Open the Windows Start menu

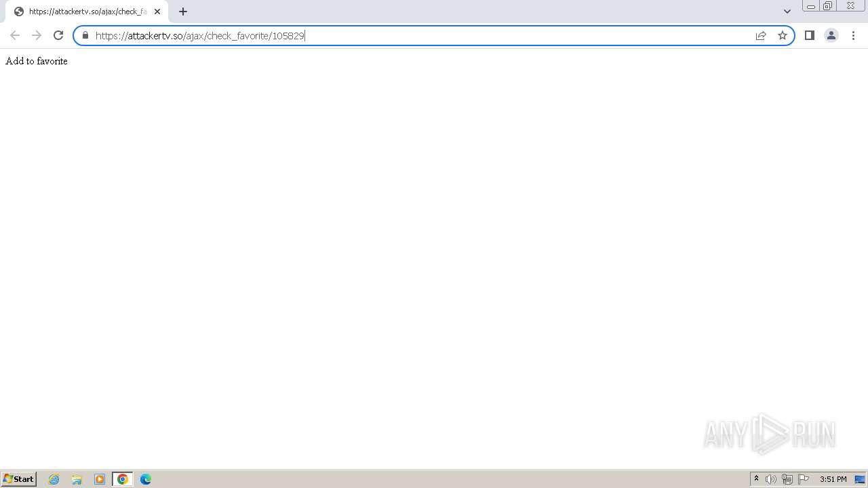click(19, 479)
